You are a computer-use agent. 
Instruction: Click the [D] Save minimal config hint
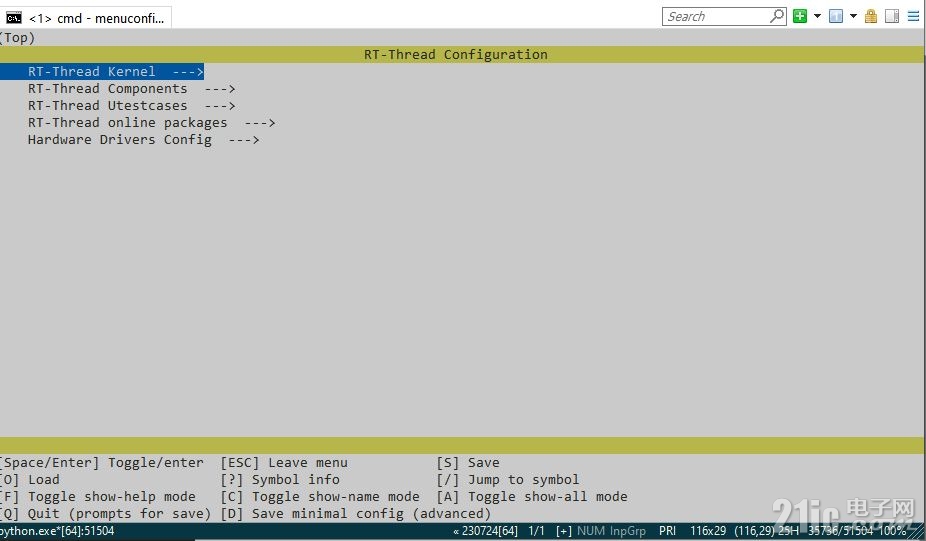(356, 514)
